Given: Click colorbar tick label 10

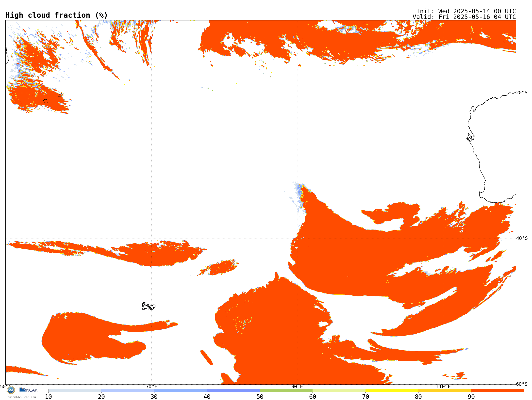Looking at the screenshot, I should pos(49,397).
